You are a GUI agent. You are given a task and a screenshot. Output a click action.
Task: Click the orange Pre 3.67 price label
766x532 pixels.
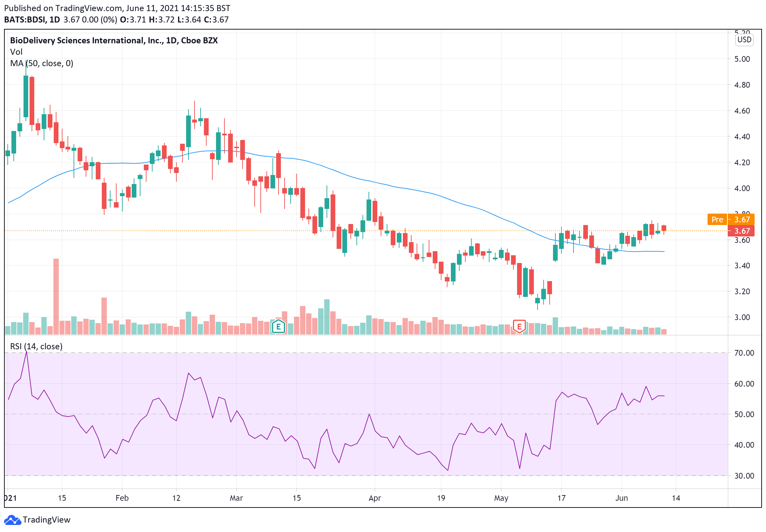point(731,219)
